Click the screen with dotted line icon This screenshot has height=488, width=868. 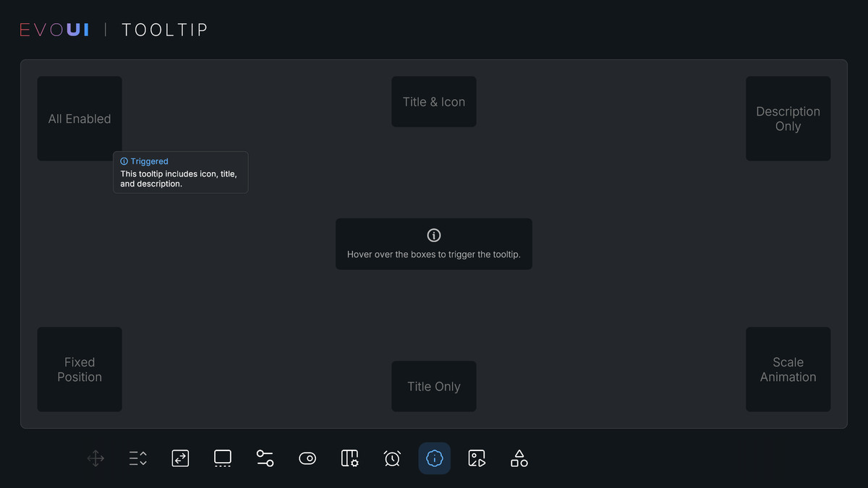[x=223, y=458]
